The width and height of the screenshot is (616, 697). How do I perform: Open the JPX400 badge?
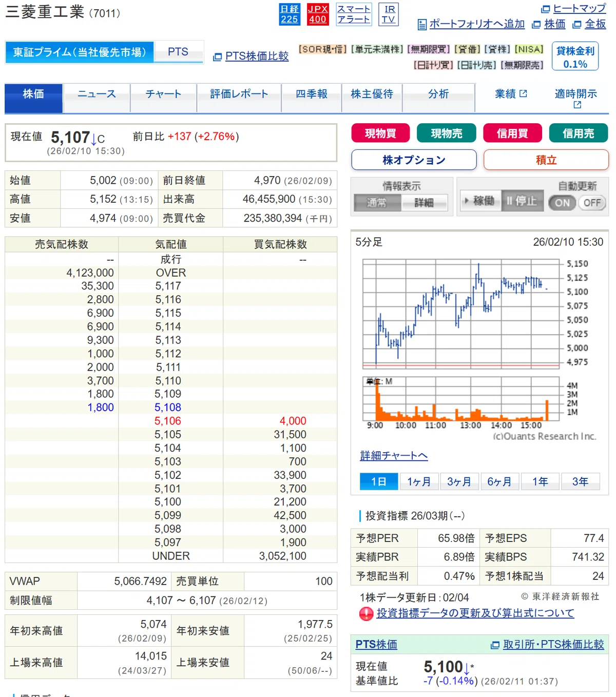[x=318, y=14]
